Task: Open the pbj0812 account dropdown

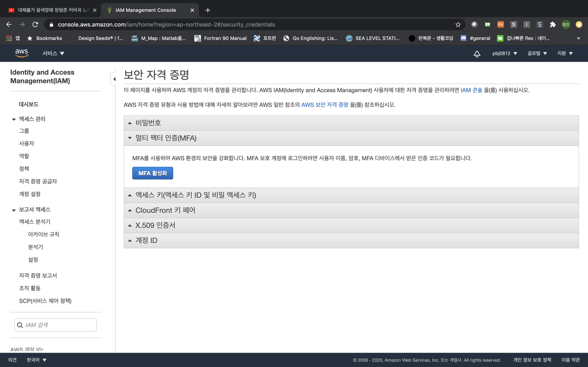Action: (x=504, y=53)
